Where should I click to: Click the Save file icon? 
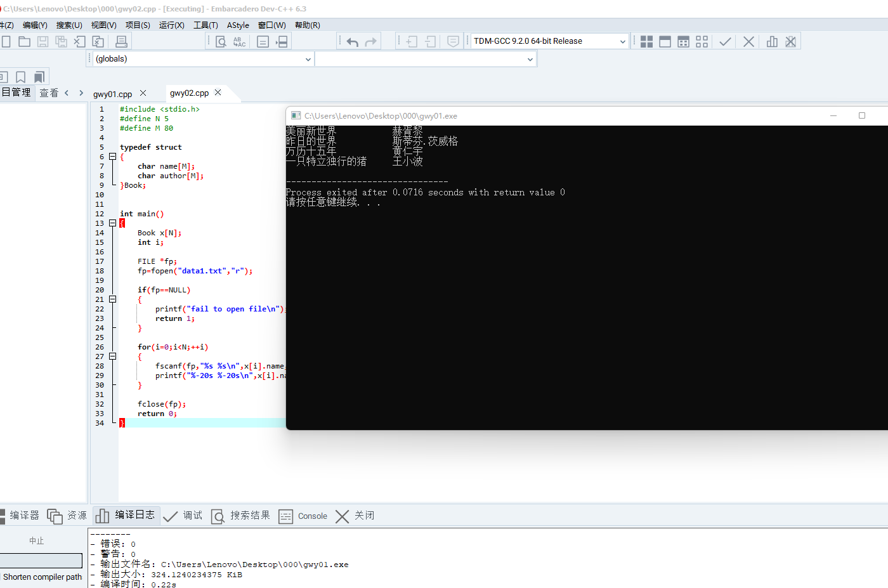[42, 41]
